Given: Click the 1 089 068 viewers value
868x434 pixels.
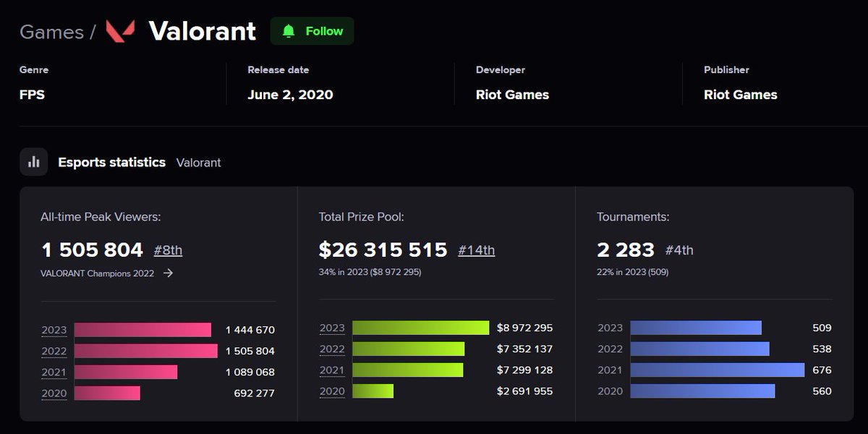Looking at the screenshot, I should (250, 372).
